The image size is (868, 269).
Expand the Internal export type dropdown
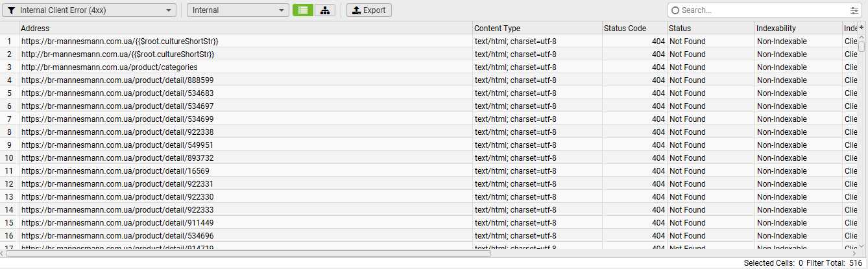[237, 10]
